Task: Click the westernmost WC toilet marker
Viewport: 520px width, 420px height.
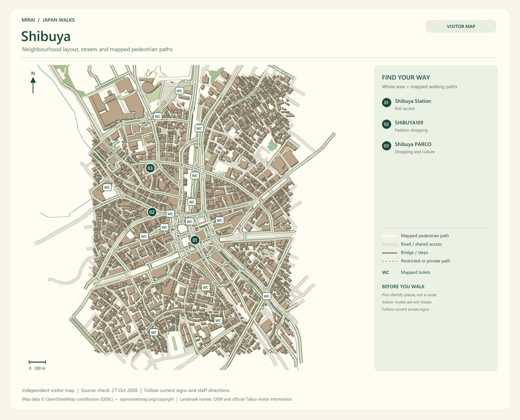Action: 107,188
